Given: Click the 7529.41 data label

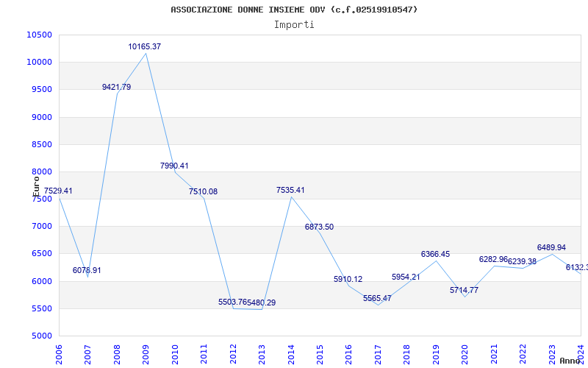Looking at the screenshot, I should click(x=58, y=191).
